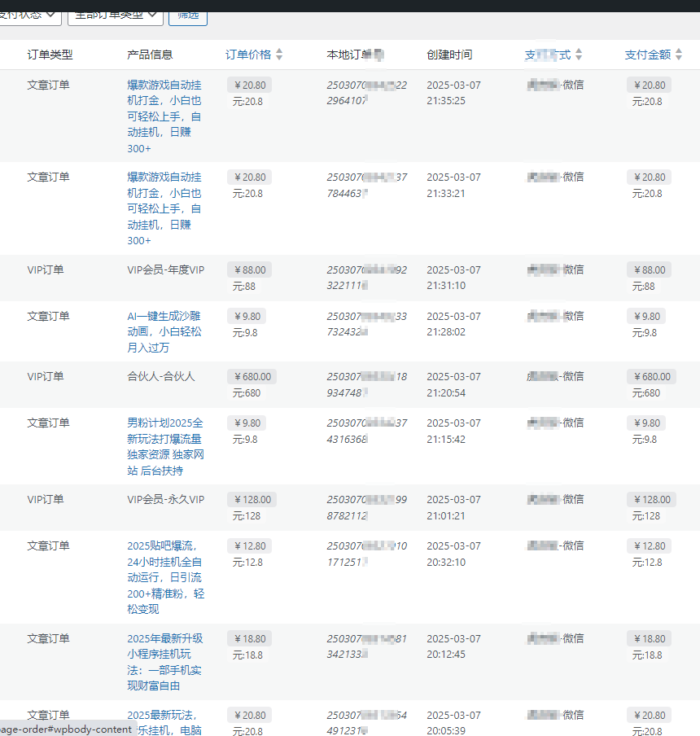Click 元:128 under the 支付金额 column
The image size is (700, 736).
pyautogui.click(x=646, y=516)
